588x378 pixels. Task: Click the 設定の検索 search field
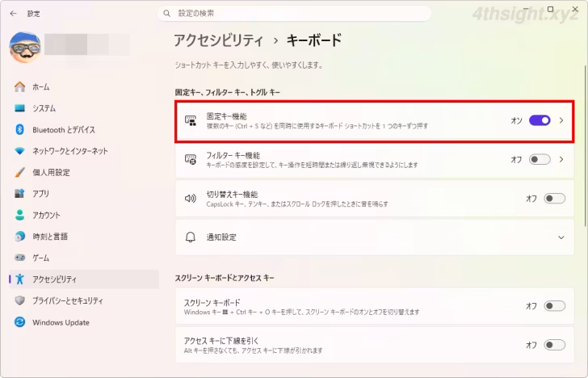coord(294,14)
